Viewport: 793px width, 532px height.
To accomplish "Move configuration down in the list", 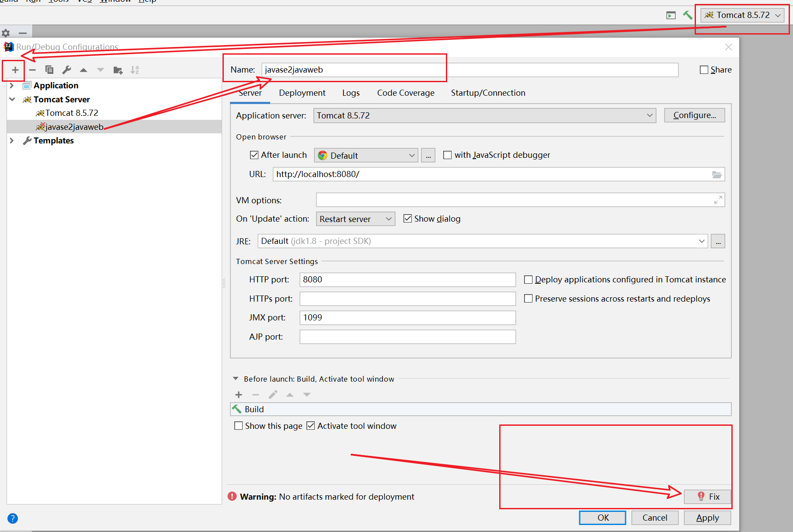I will tap(101, 70).
